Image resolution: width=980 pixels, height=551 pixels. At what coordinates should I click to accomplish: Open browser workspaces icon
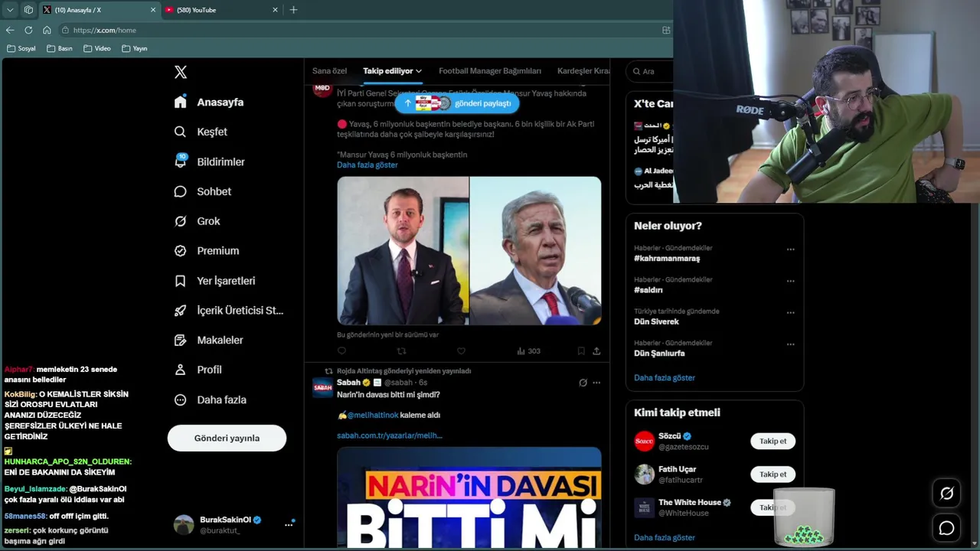(x=28, y=10)
